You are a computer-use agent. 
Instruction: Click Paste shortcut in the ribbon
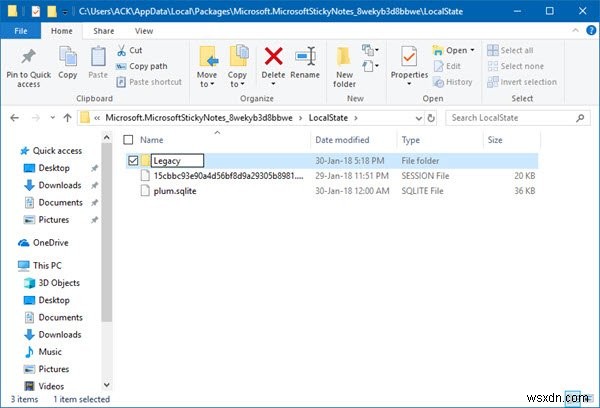coord(149,82)
